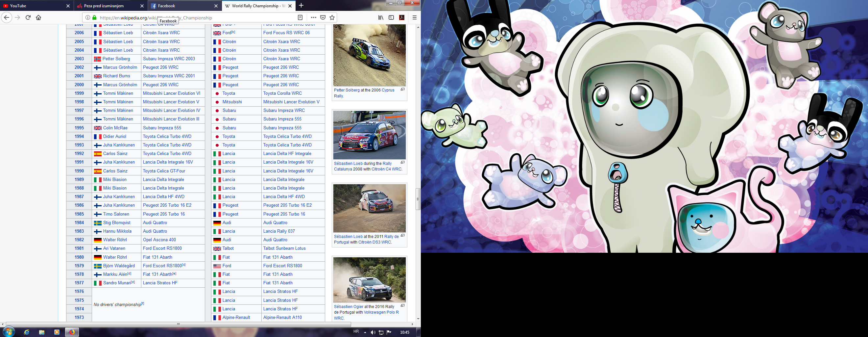Open the Volkswagen Polo R WRC thumbnail
The width and height of the screenshot is (868, 337).
[369, 280]
